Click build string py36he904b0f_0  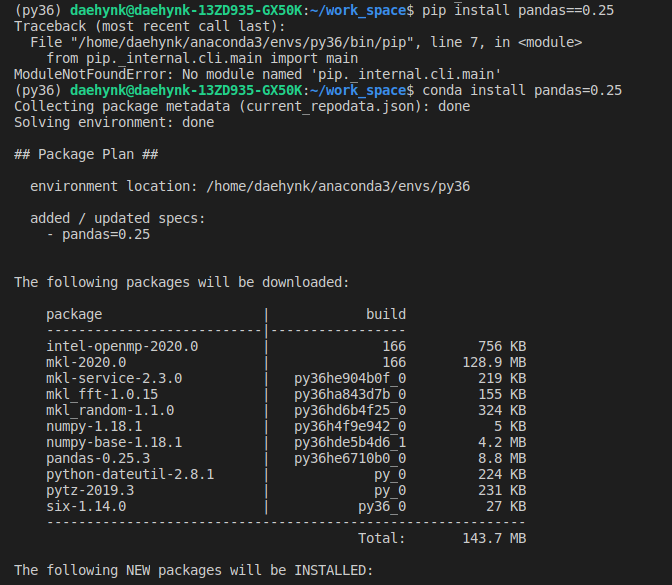(x=350, y=378)
